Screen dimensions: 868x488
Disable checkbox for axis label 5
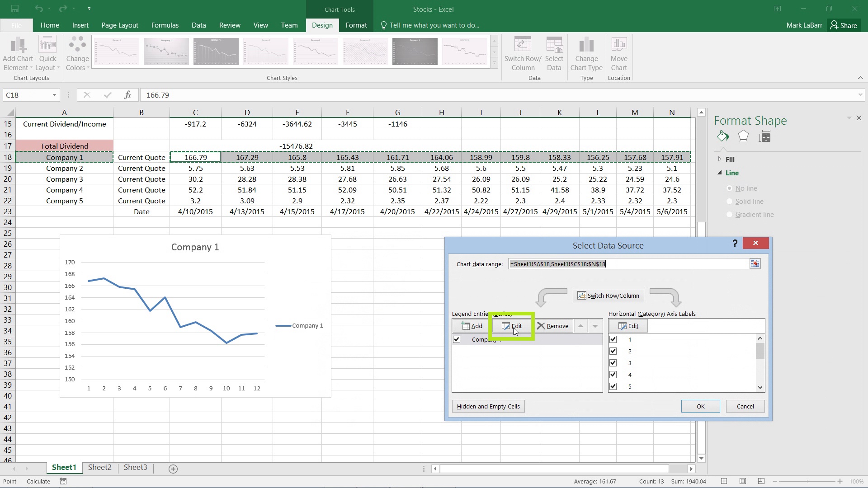pos(613,386)
